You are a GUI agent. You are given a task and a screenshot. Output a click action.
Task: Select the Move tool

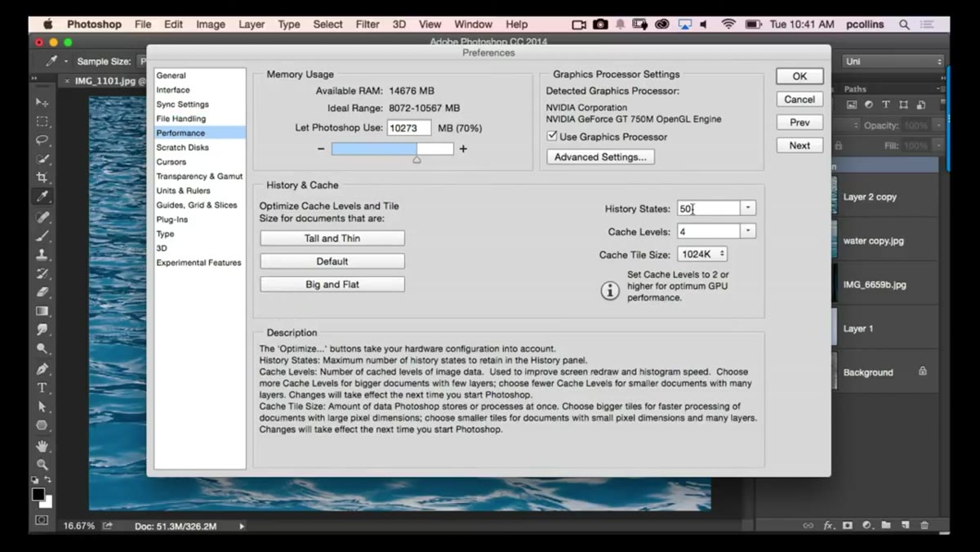42,102
